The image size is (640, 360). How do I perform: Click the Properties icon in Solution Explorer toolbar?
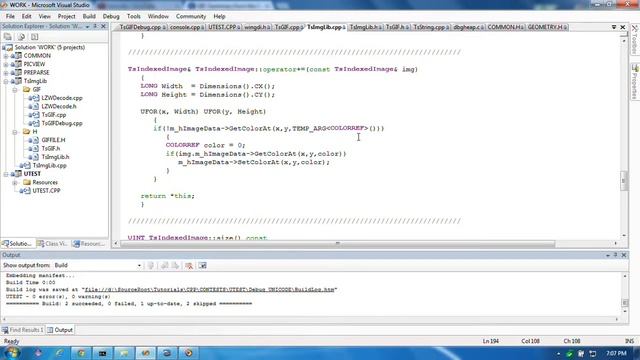coord(8,37)
